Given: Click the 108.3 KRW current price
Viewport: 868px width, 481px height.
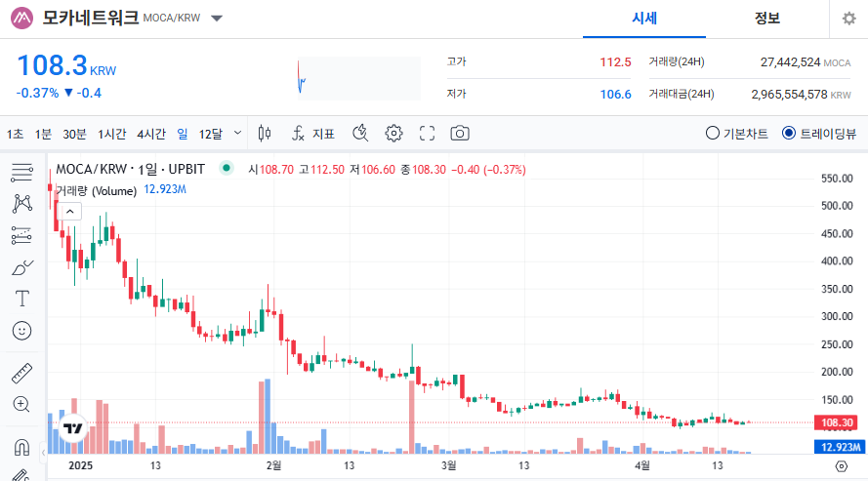Looking at the screenshot, I should click(x=66, y=65).
